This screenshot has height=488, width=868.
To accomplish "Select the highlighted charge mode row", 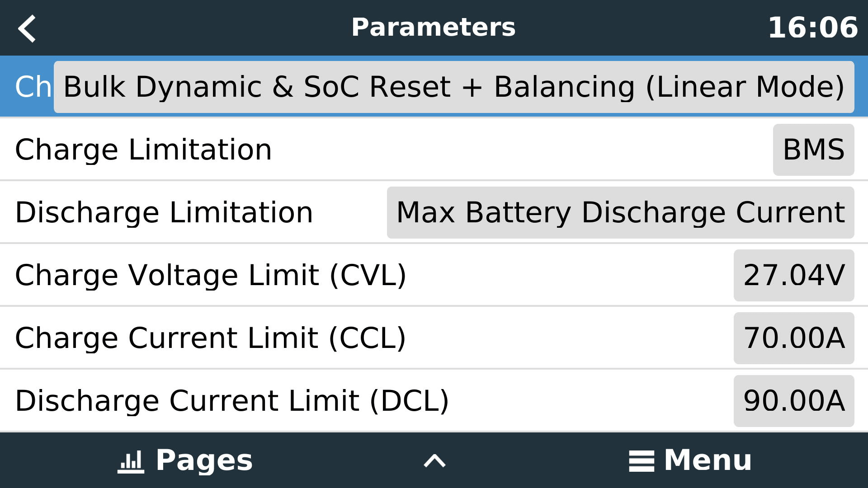I will [434, 86].
